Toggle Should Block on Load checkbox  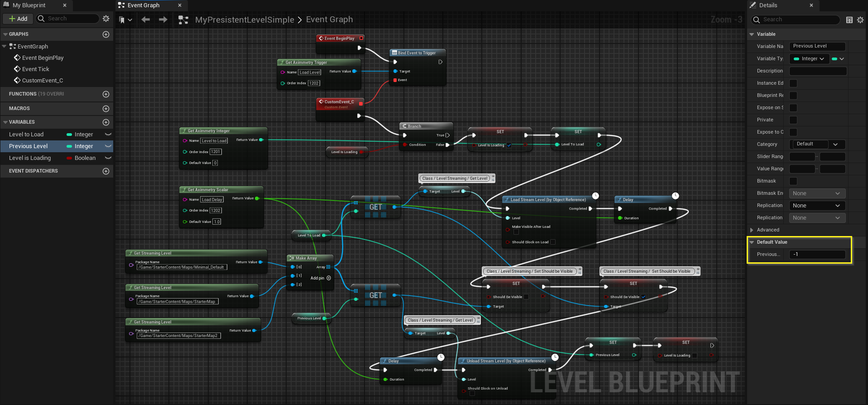point(553,242)
